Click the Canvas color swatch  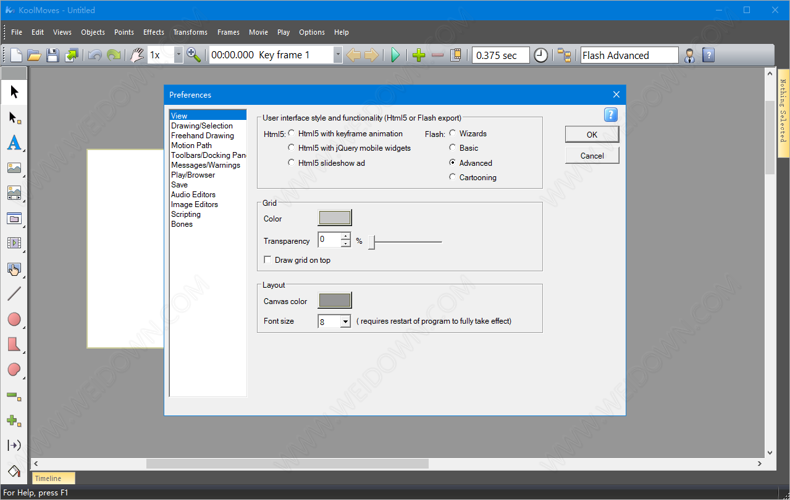coord(334,301)
